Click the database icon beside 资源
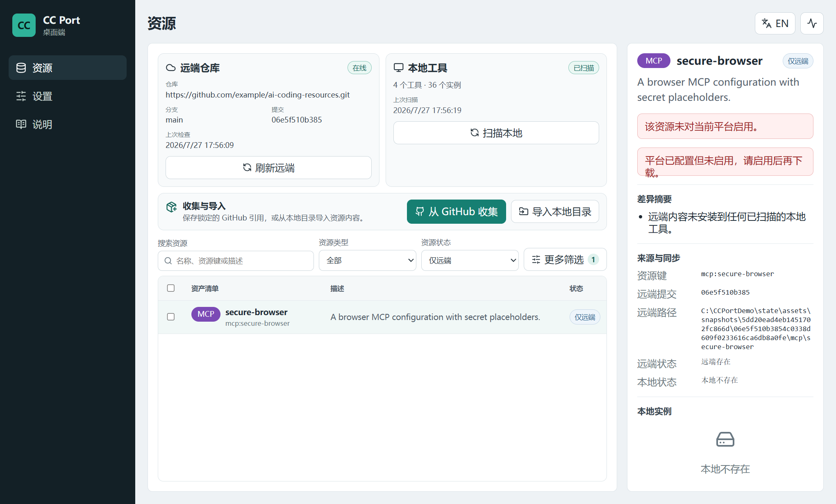Image resolution: width=836 pixels, height=504 pixels. [21, 68]
